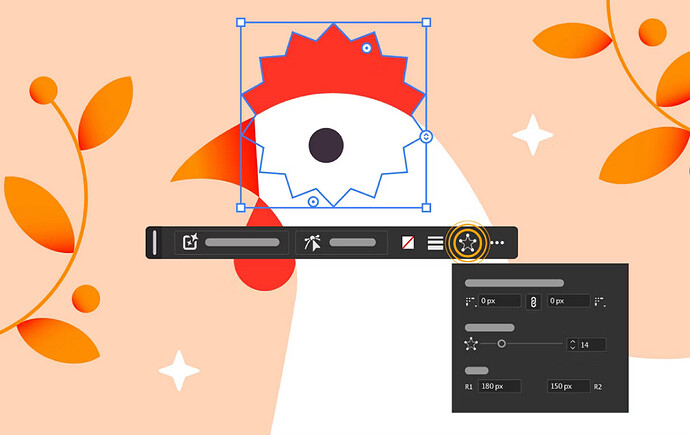Click the right corner type icon
This screenshot has width=690, height=435.
click(x=599, y=302)
